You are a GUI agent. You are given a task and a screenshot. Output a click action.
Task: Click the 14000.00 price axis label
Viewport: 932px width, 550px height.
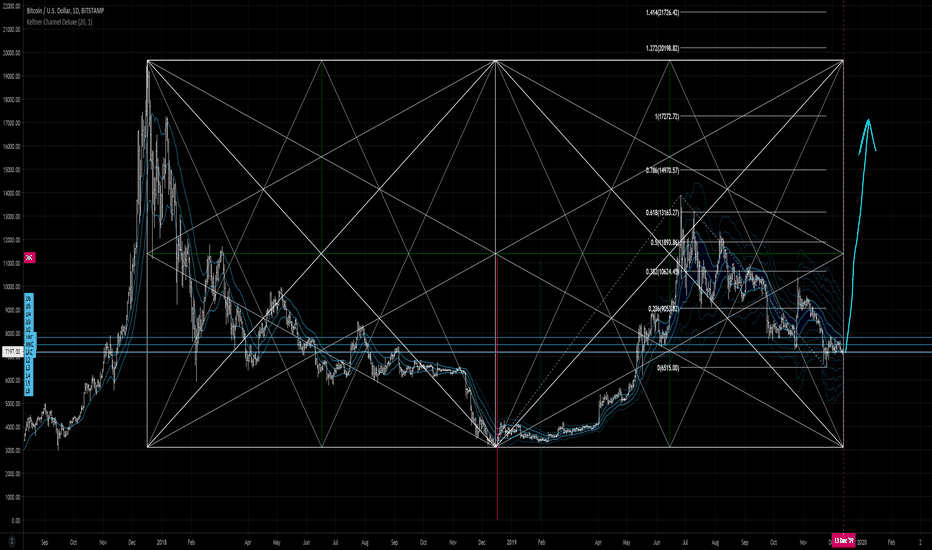point(11,193)
